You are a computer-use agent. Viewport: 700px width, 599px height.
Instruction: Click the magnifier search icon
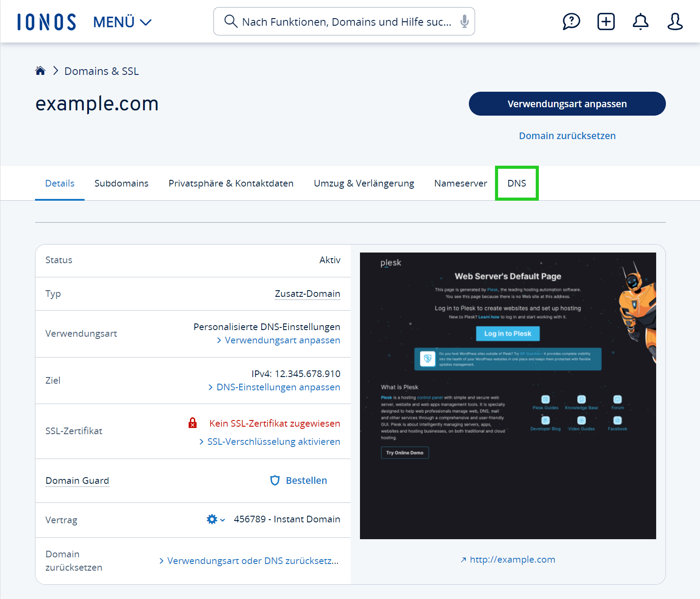pyautogui.click(x=230, y=21)
